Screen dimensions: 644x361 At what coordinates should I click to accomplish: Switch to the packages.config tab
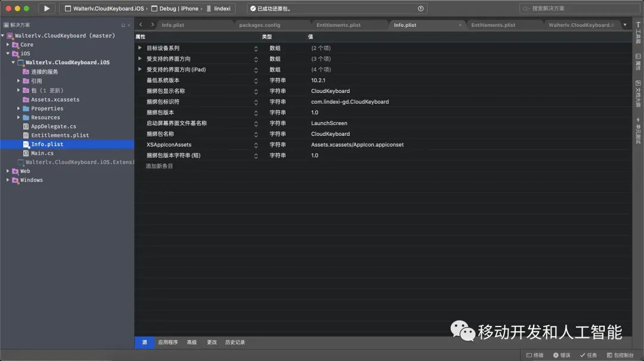pyautogui.click(x=259, y=25)
